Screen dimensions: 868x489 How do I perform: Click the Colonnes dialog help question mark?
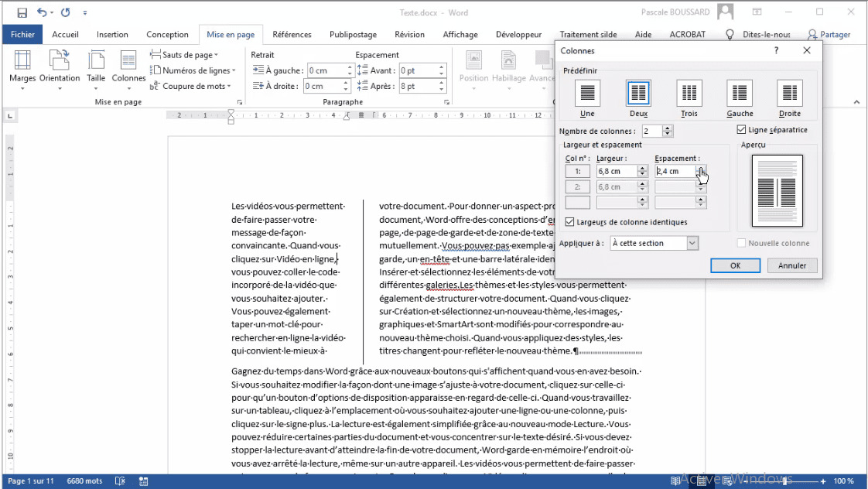click(776, 50)
